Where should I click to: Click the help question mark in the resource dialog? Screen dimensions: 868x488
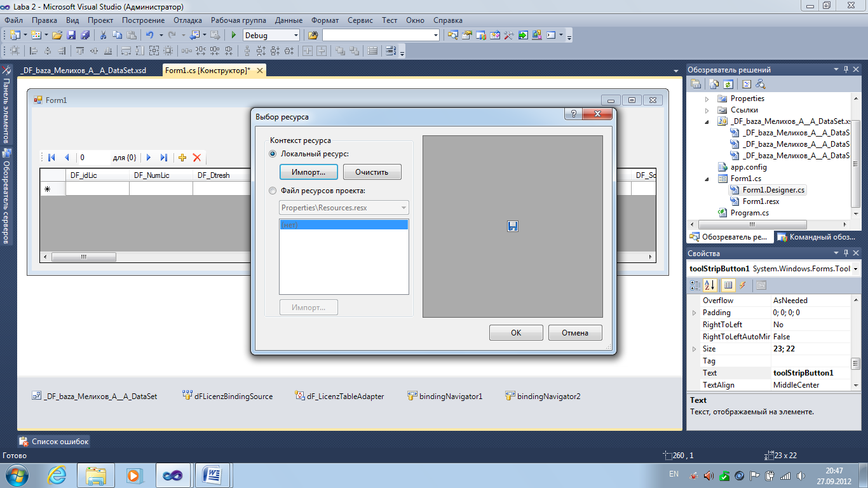[x=573, y=114]
